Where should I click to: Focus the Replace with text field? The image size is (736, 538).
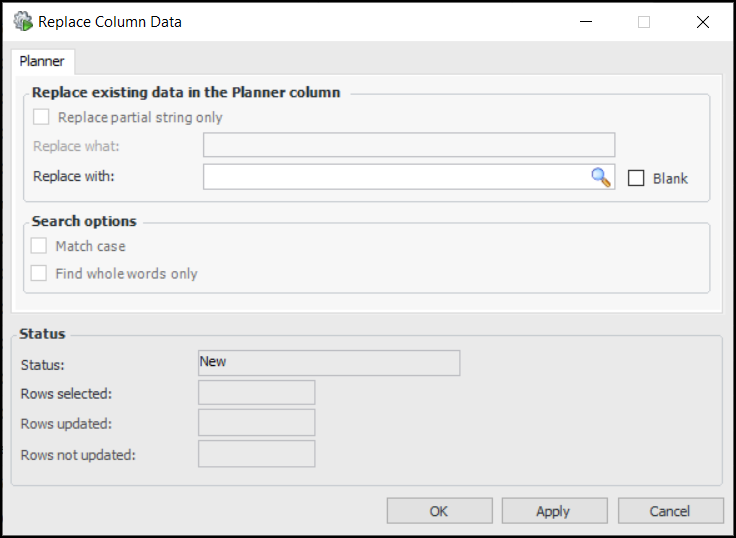pos(395,177)
